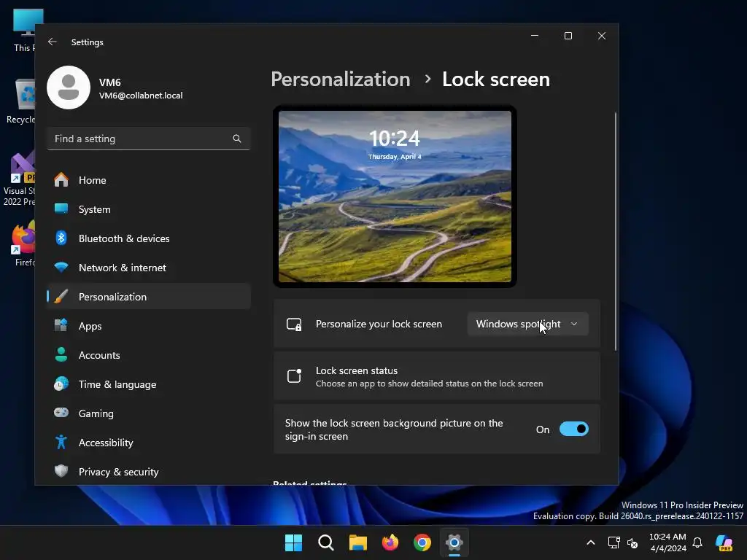
Task: Open Bluetooth & devices page
Action: pos(149,238)
